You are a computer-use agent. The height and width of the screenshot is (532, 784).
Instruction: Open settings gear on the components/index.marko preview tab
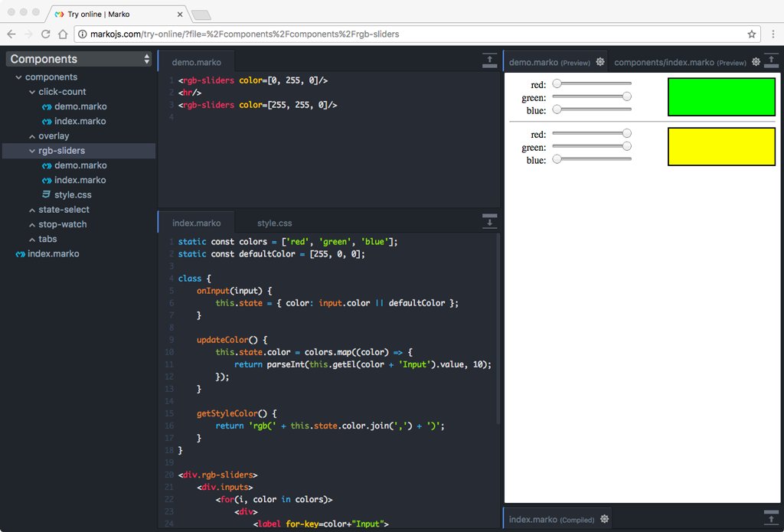click(756, 62)
